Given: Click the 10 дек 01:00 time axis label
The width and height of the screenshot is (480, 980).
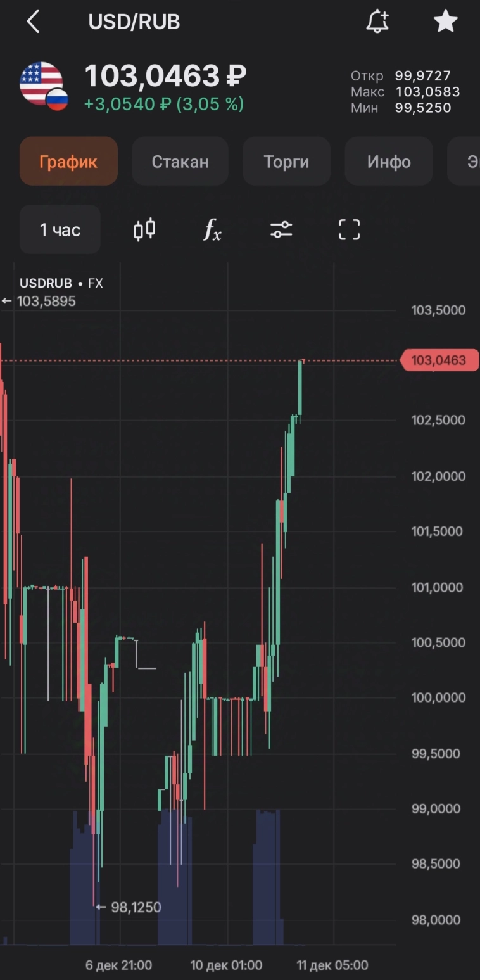Looking at the screenshot, I should tap(226, 965).
